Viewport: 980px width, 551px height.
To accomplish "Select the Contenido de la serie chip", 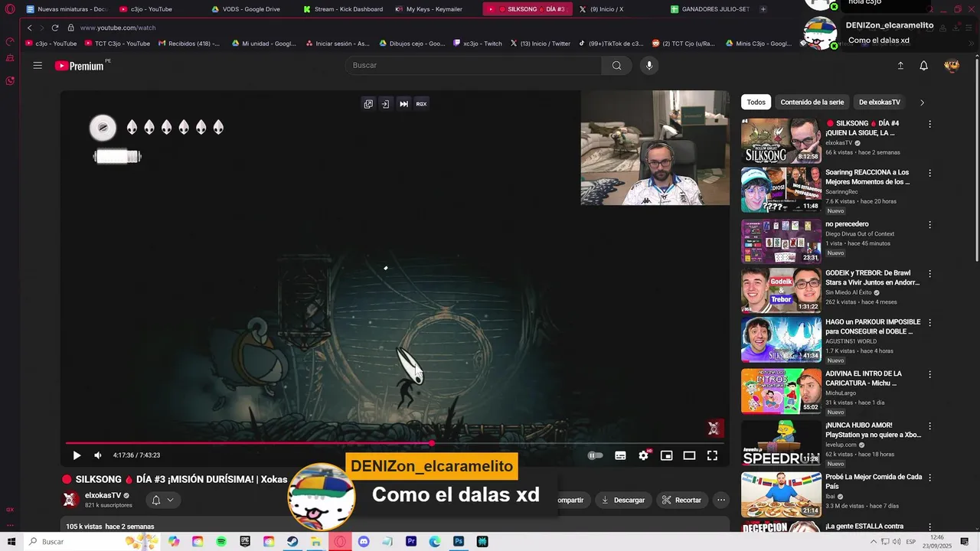I will [x=812, y=102].
